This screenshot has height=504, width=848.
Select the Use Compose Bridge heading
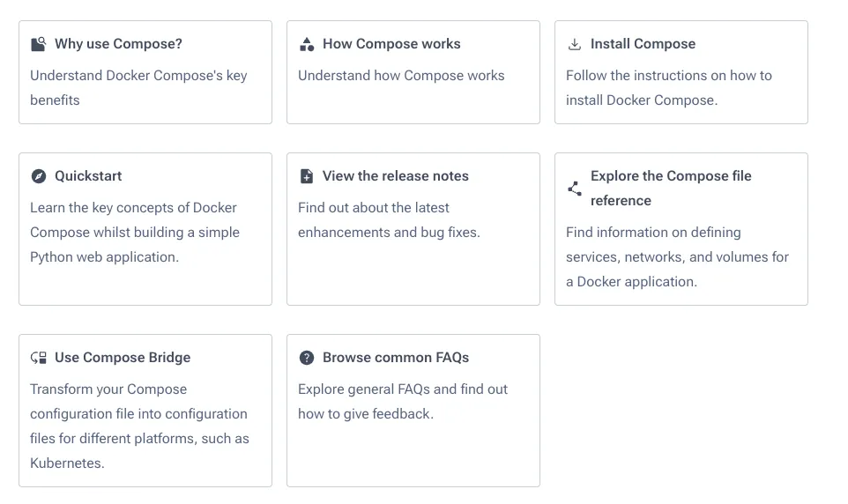[123, 358]
